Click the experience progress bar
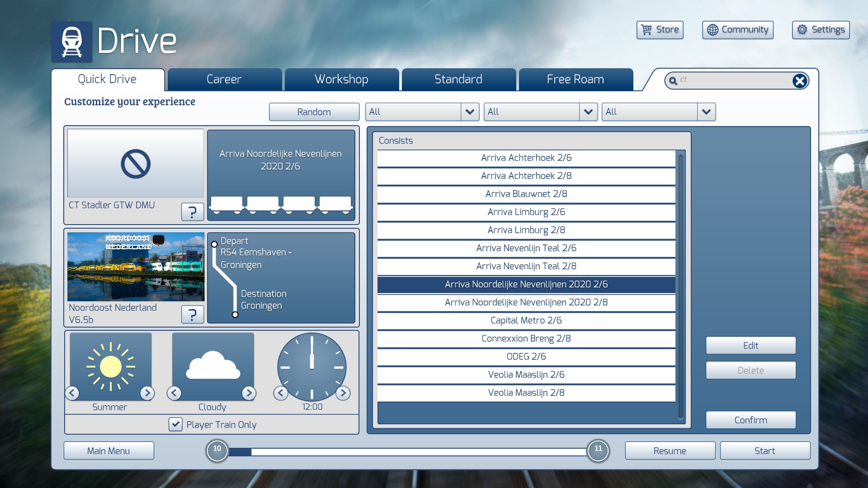 (x=407, y=452)
